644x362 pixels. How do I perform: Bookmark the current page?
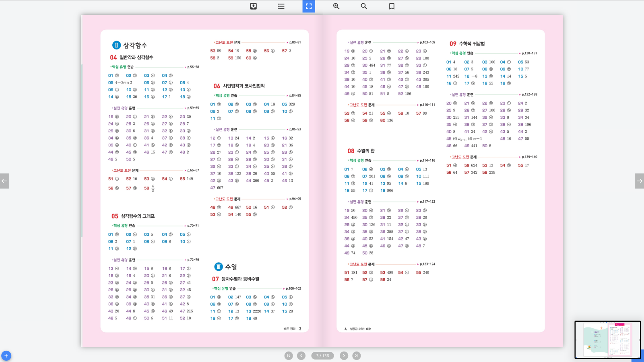(x=392, y=6)
